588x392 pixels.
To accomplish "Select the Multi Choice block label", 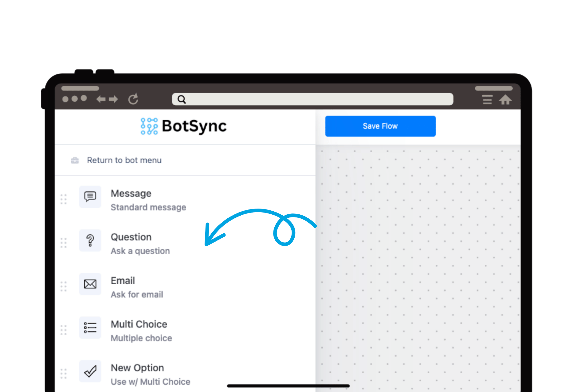I will click(139, 324).
